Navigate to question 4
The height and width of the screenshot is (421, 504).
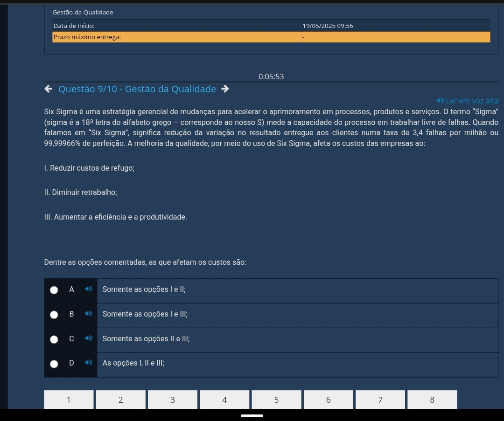[224, 400]
